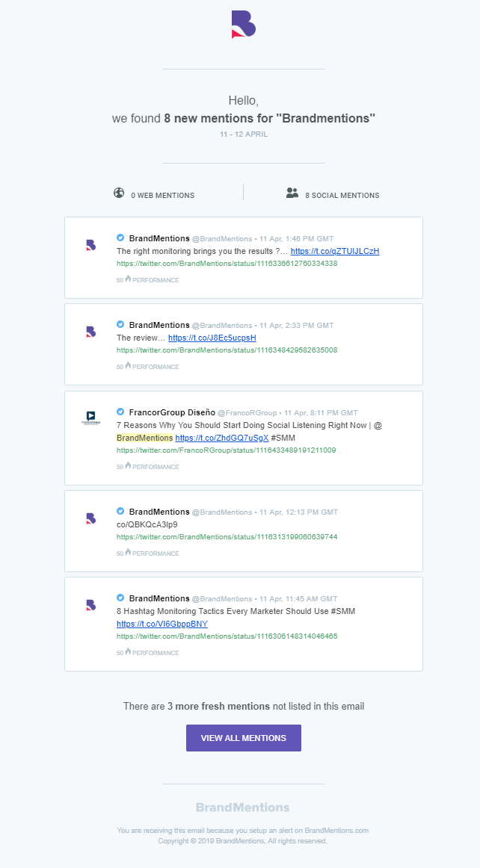Image resolution: width=480 pixels, height=868 pixels.
Task: Click the FrancorGroup Diseño author name
Action: pyautogui.click(x=172, y=412)
